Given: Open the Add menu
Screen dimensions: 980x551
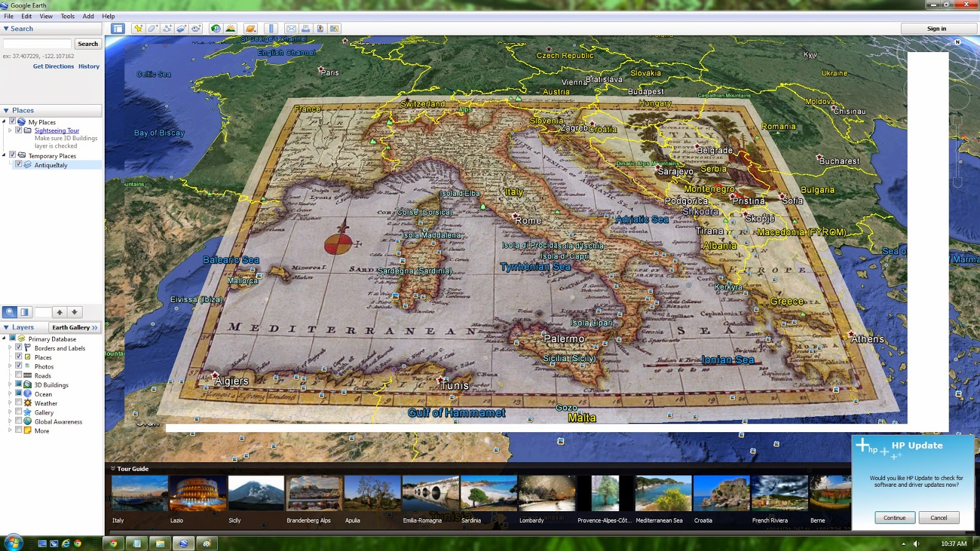Looking at the screenshot, I should (x=87, y=16).
